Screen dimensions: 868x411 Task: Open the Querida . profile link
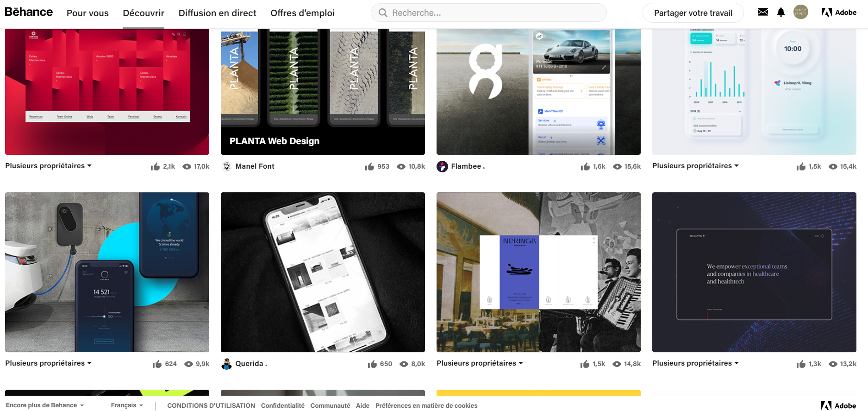tap(251, 363)
